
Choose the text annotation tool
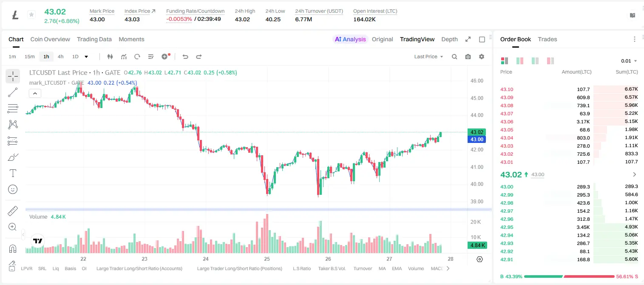point(13,173)
